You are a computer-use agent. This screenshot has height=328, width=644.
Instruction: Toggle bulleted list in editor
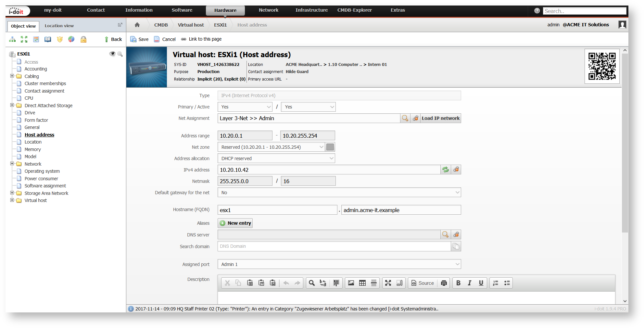point(507,283)
